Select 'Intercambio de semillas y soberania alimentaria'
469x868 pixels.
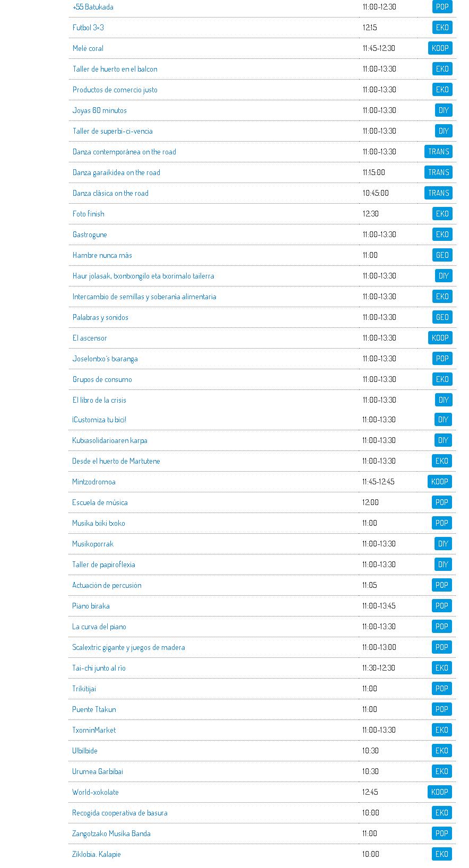[x=144, y=297]
